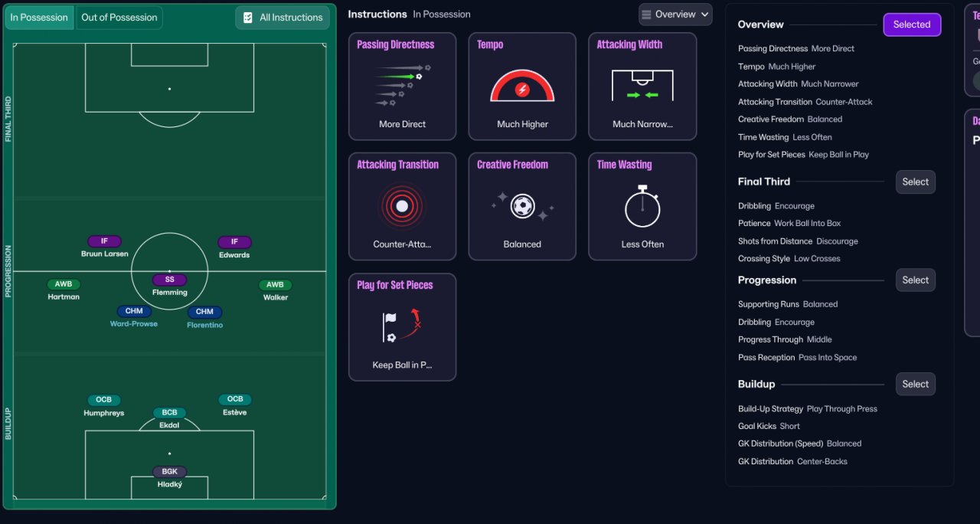Click the Creative Freedom Balanced summary row
The height and width of the screenshot is (524, 980).
click(x=790, y=120)
